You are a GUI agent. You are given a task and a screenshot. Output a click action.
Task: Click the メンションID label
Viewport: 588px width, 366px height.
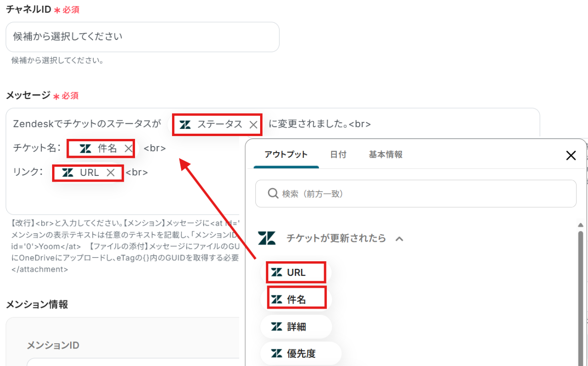53,345
